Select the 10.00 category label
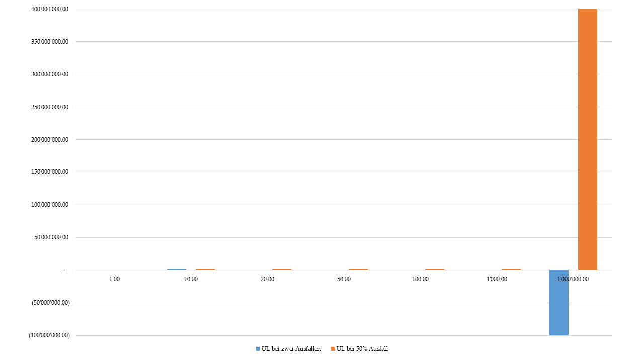This screenshot has width=644, height=362. [x=191, y=279]
